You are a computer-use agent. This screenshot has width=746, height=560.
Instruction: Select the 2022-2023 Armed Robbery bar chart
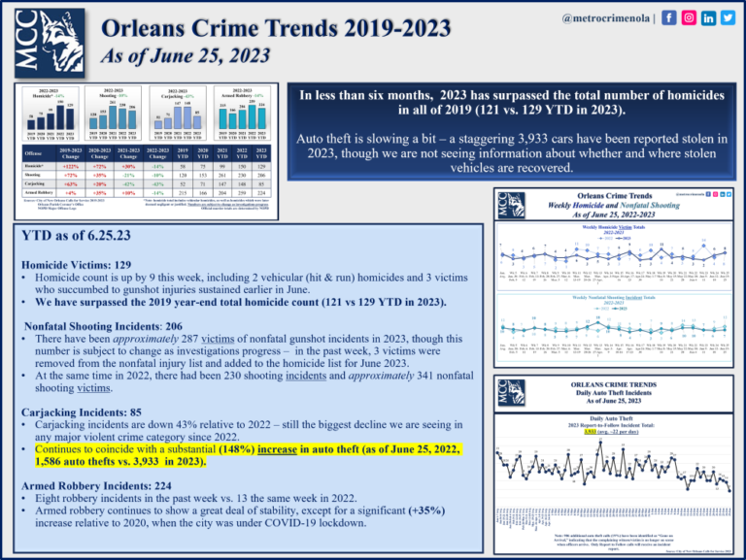point(245,110)
